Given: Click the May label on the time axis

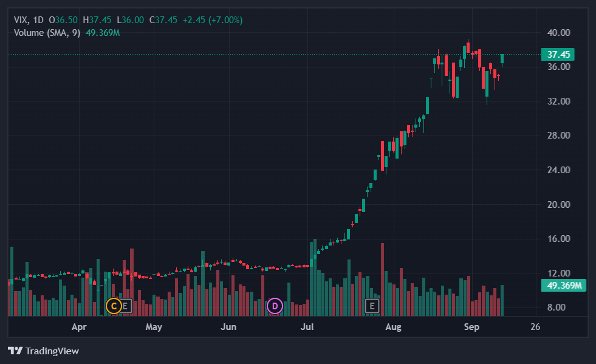Looking at the screenshot, I should pos(154,327).
